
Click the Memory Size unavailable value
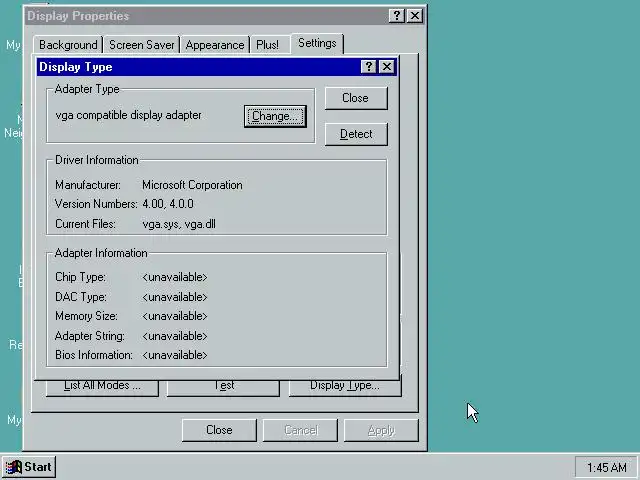(x=175, y=316)
